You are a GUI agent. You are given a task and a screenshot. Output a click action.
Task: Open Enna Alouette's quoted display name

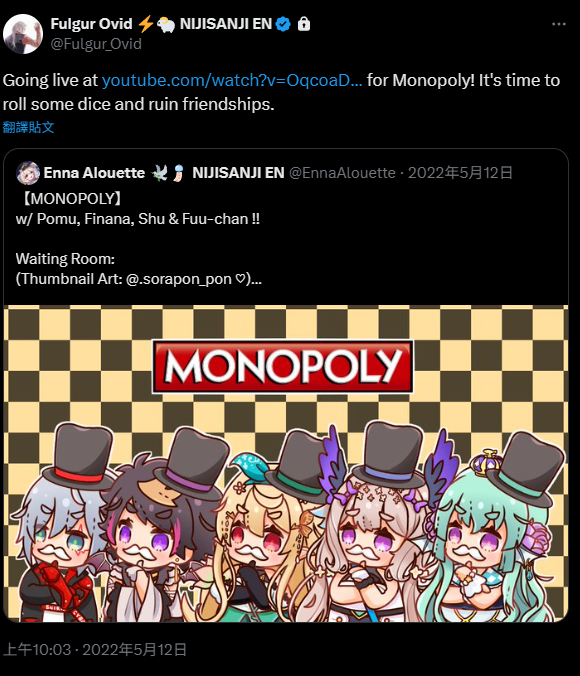[94, 173]
